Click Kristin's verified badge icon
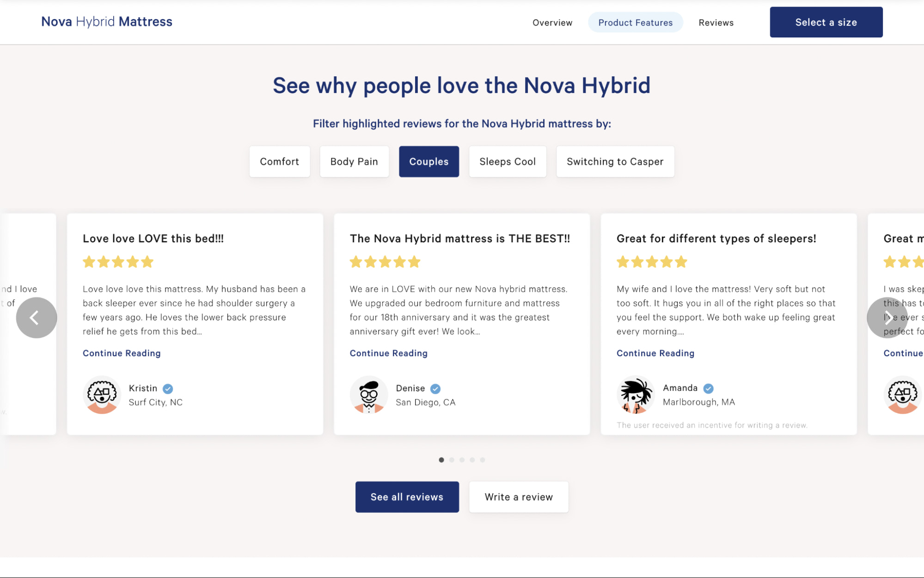This screenshot has height=578, width=924. tap(168, 388)
